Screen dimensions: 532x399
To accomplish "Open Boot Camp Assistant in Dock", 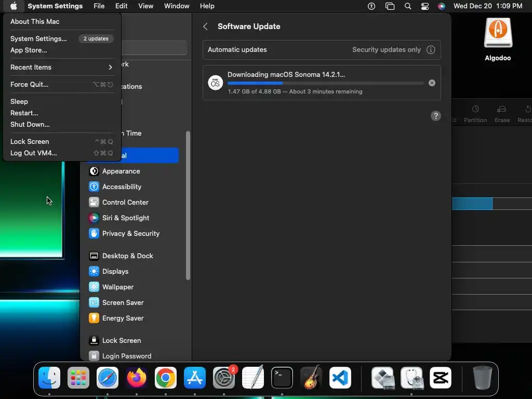I will 383,378.
